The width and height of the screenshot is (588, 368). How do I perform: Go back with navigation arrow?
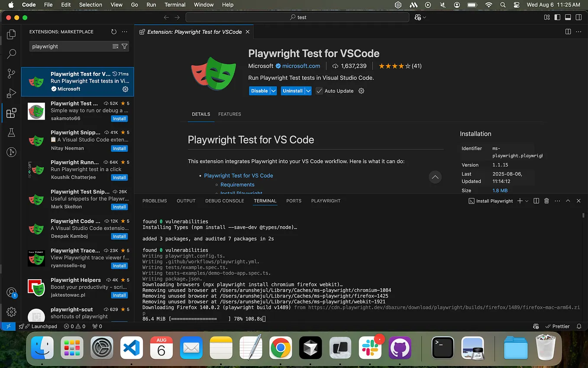point(166,17)
